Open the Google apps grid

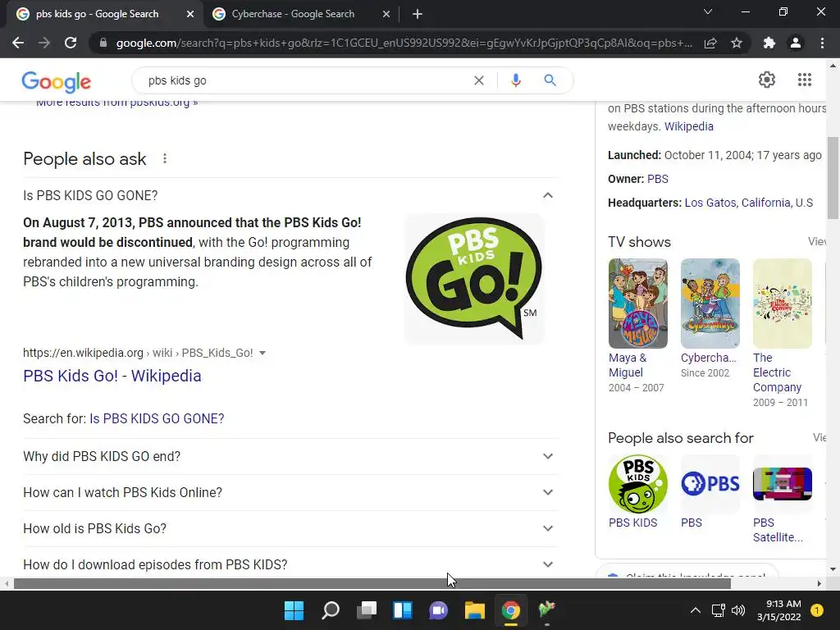pyautogui.click(x=805, y=80)
